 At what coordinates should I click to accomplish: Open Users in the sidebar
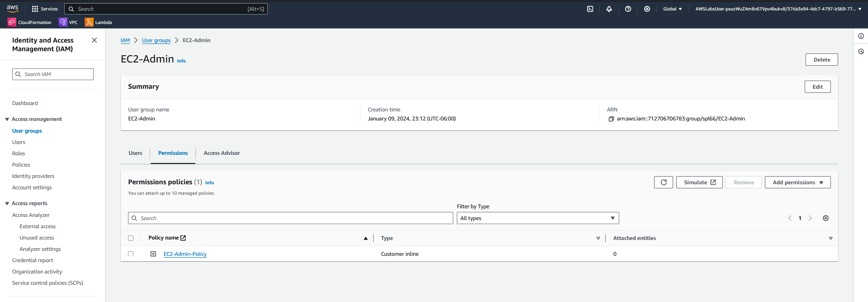(x=19, y=142)
